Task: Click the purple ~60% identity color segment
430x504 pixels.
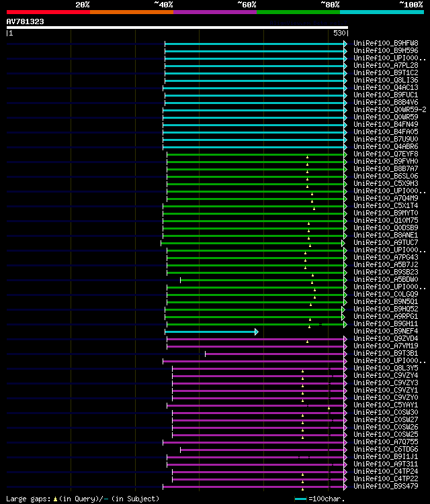Action: (x=215, y=12)
